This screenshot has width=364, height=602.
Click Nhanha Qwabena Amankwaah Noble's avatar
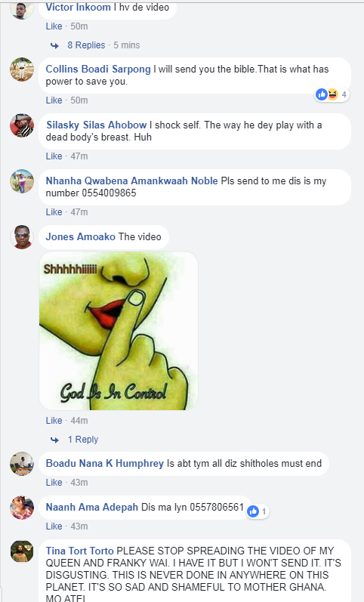click(x=21, y=181)
